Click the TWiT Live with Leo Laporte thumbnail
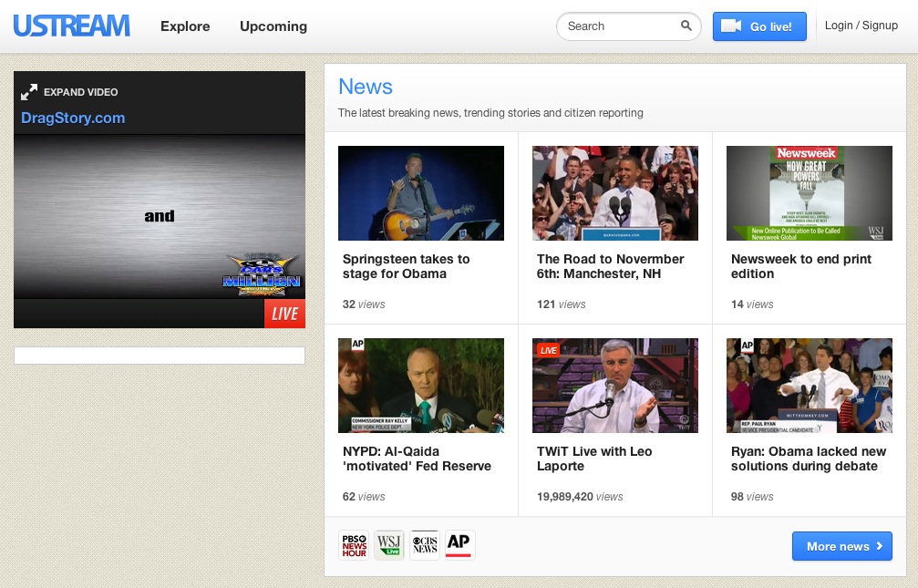The image size is (918, 588). [614, 385]
